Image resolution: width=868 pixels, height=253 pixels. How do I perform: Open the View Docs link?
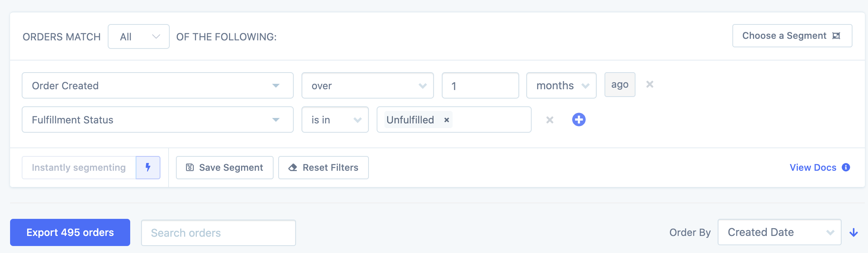click(813, 167)
